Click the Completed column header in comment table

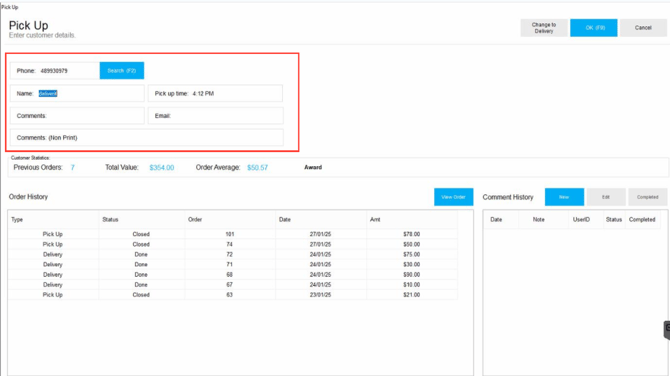pos(642,220)
